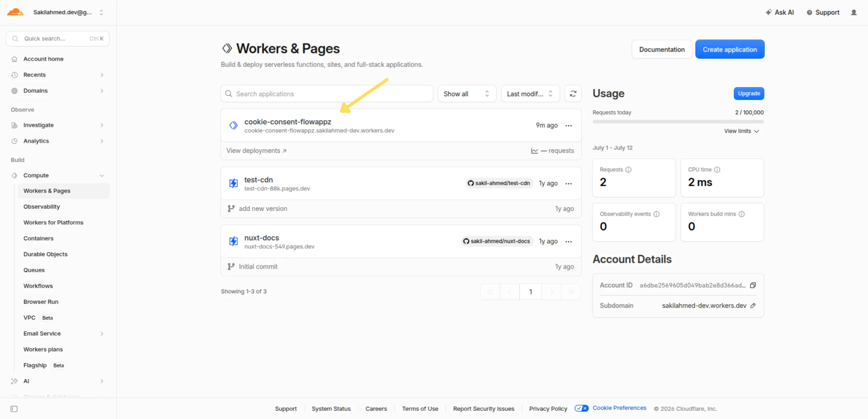The width and height of the screenshot is (868, 419).
Task: Open Privacy Policy footer link
Action: 548,409
